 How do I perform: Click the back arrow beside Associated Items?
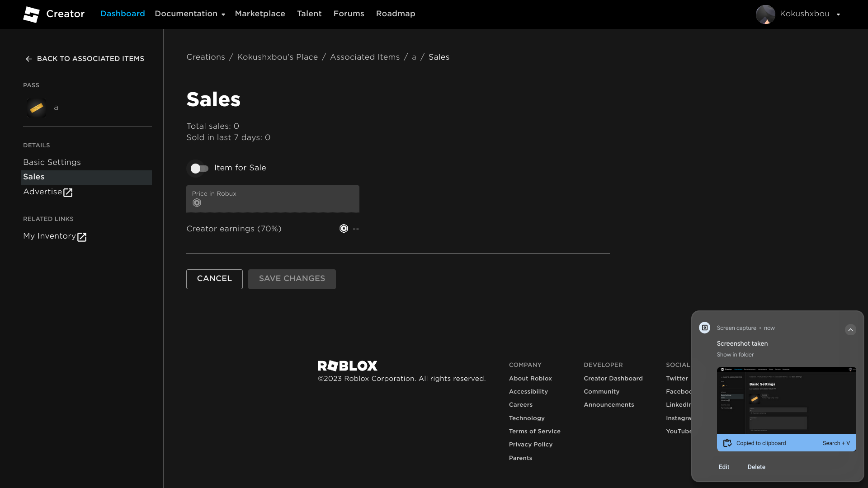click(28, 59)
